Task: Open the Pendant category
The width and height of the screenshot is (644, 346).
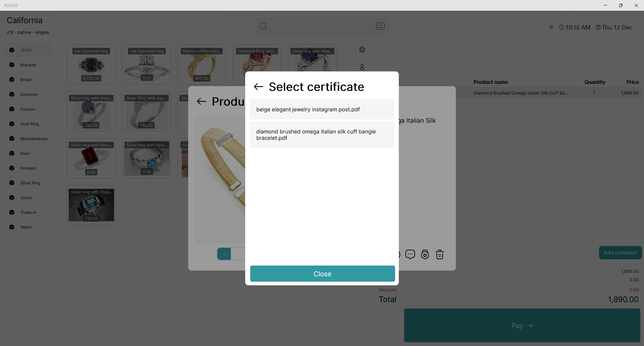Action: pos(28,168)
